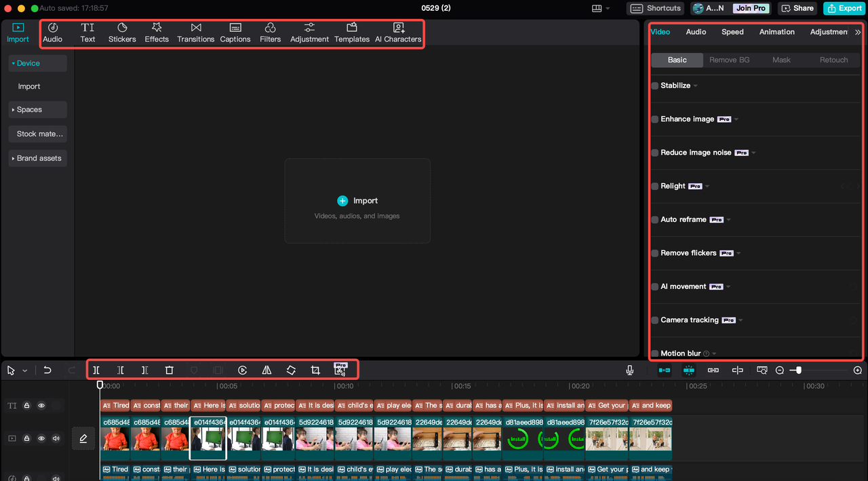Lock the text track
Screen dimensions: 868x481
pos(27,406)
